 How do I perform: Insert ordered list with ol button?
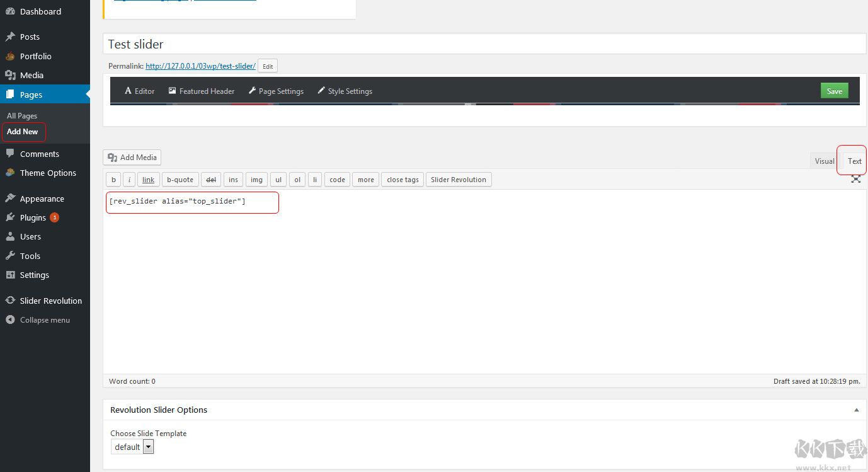pos(297,180)
